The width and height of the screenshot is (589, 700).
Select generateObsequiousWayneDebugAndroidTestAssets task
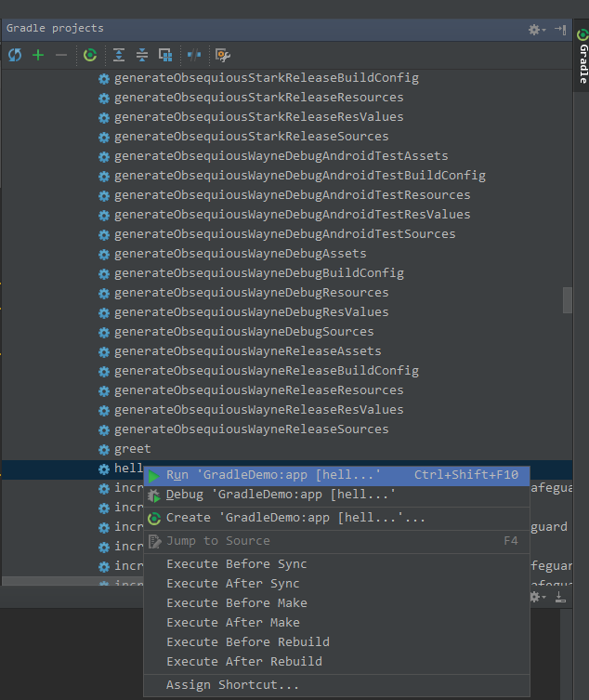pos(281,156)
